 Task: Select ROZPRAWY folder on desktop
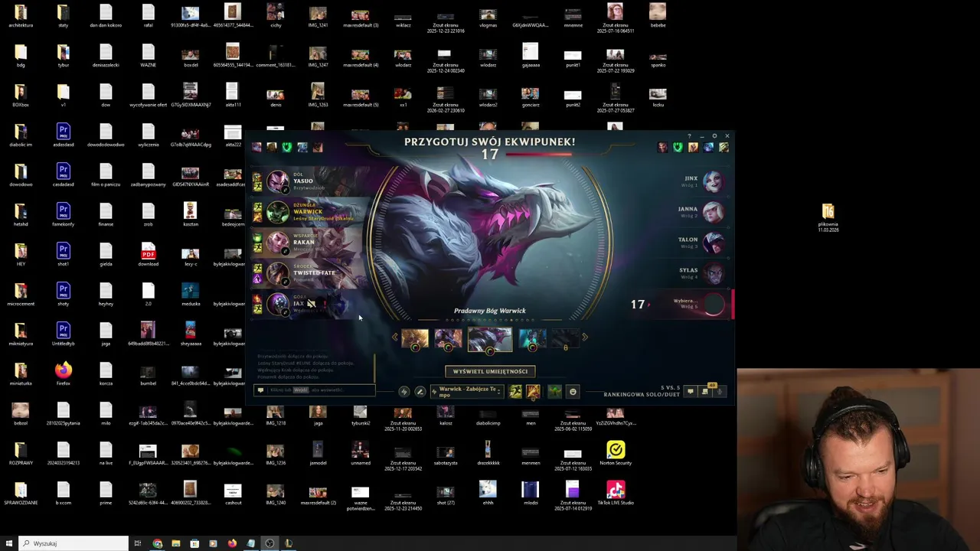click(x=21, y=454)
